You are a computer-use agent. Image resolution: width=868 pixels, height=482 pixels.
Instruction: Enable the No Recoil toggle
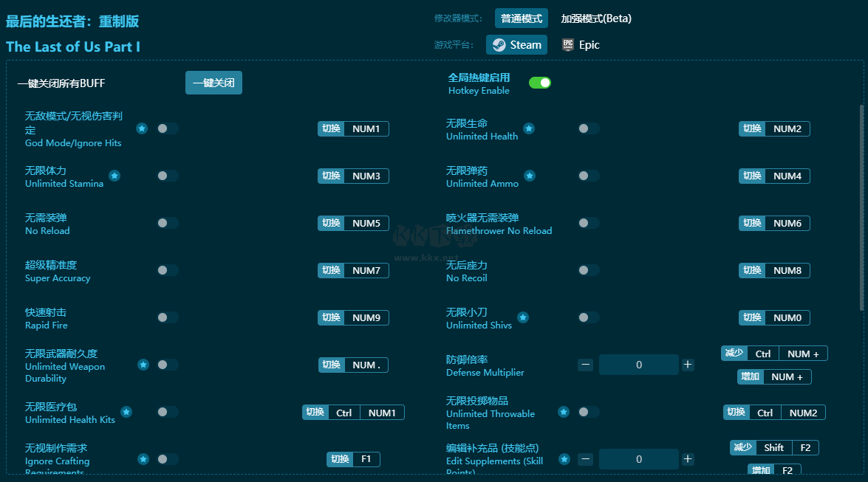tap(589, 270)
